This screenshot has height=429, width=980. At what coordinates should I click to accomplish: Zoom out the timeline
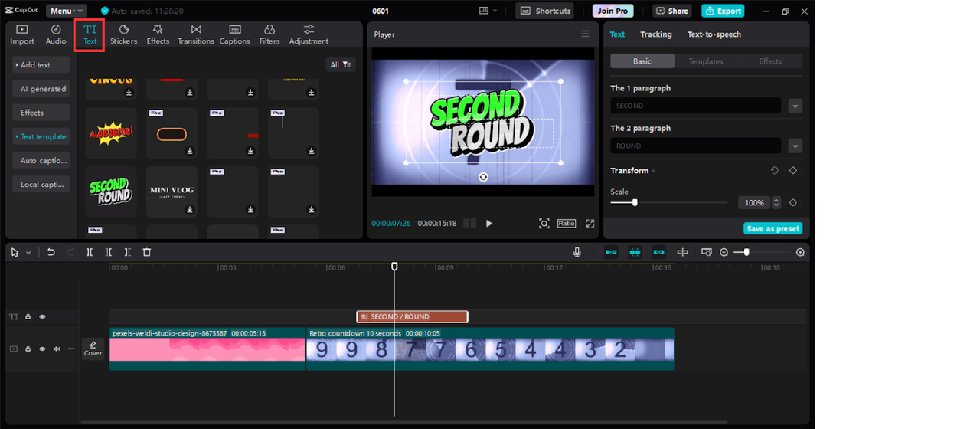tap(724, 252)
